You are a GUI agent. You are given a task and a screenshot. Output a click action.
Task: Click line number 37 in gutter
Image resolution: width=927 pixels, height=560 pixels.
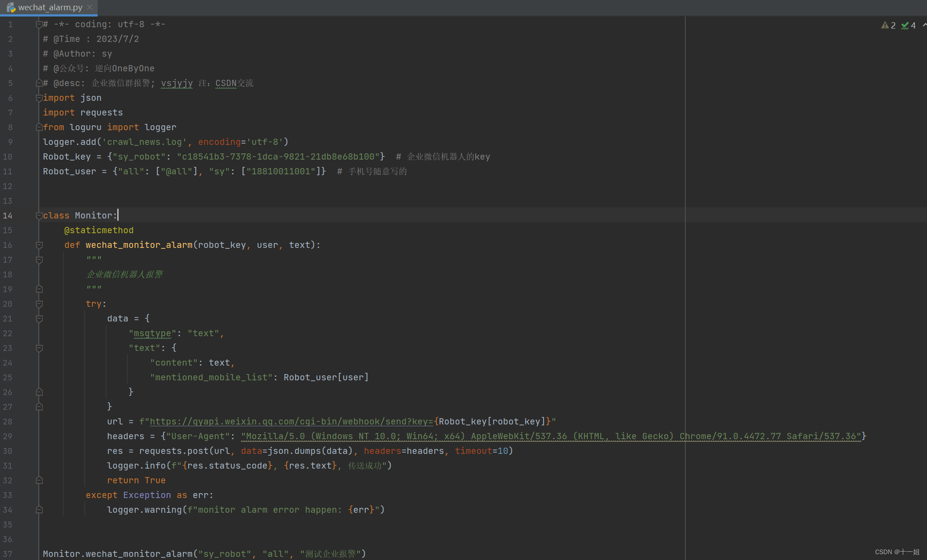point(8,554)
